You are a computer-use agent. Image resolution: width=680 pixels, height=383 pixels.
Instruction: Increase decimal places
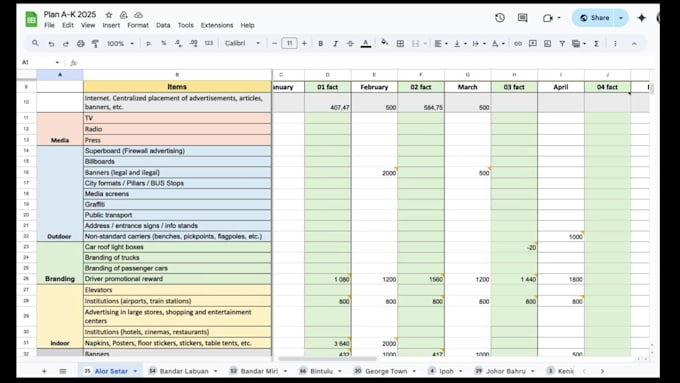[x=193, y=43]
